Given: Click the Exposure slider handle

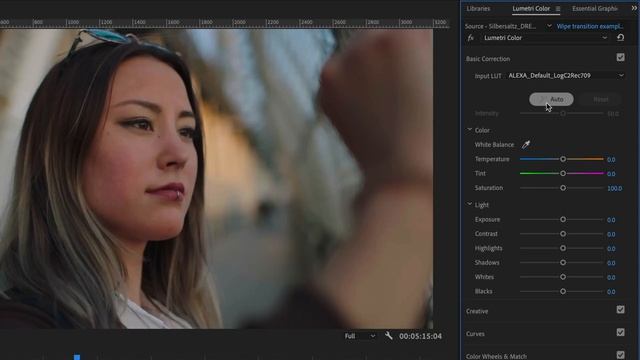Looking at the screenshot, I should (563, 219).
